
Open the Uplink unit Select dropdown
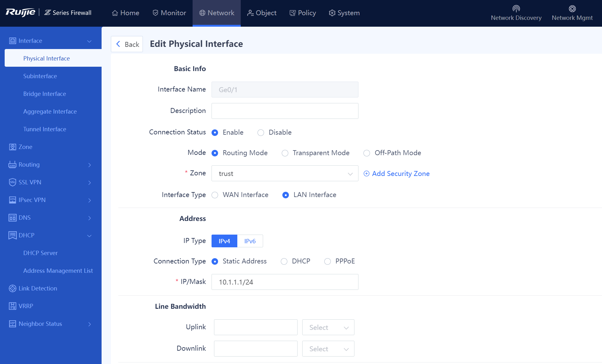click(328, 327)
